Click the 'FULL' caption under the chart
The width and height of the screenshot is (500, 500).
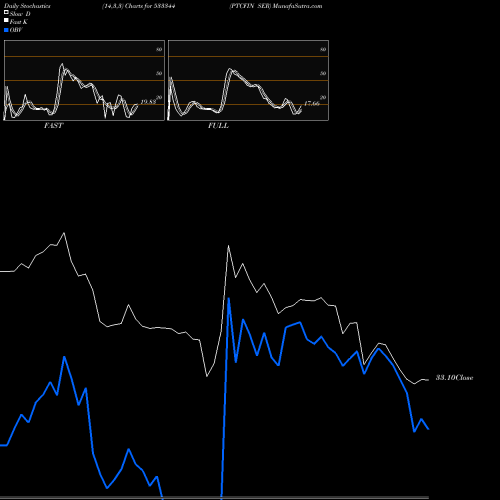point(218,126)
